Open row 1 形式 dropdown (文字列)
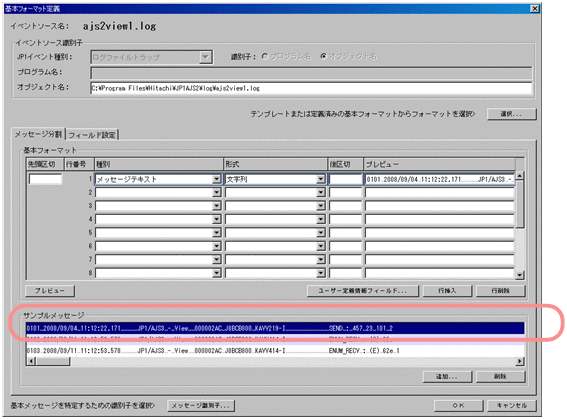This screenshot has width=567, height=420. coord(320,179)
